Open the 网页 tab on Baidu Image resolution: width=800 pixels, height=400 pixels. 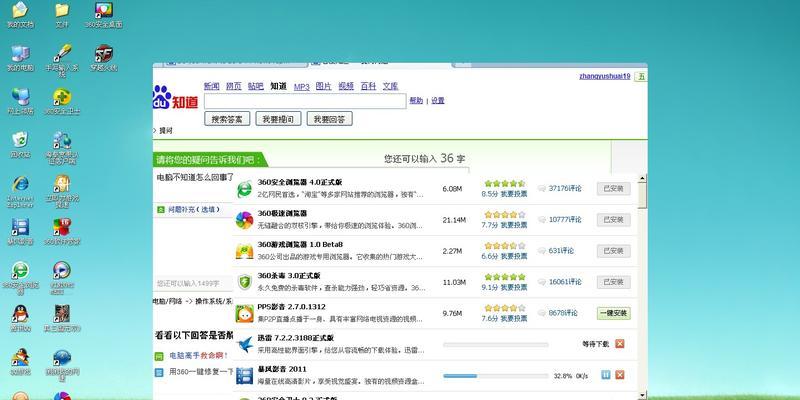[x=234, y=86]
